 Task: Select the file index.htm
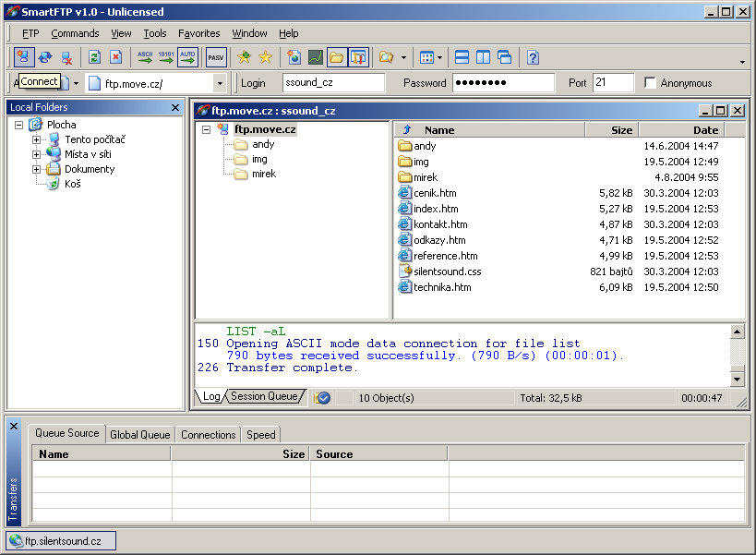(436, 209)
